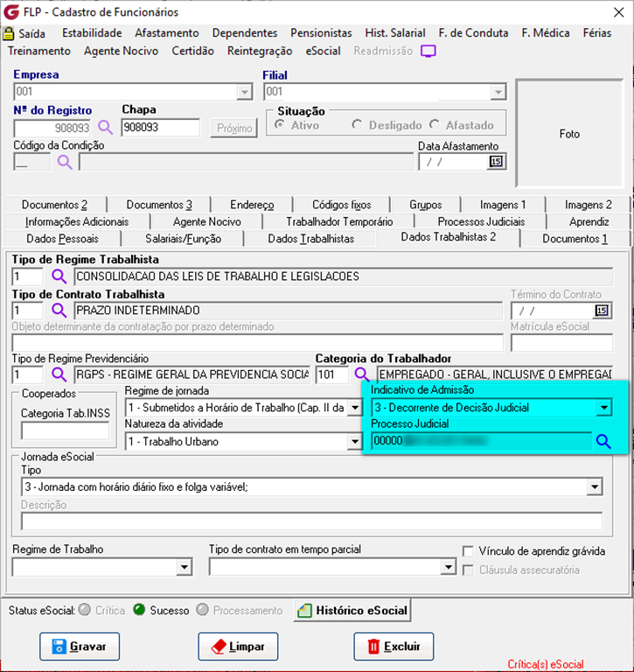Screen dimensions: 634x672
Task: Switch to Dados Trabalhistas tab
Action: click(x=311, y=239)
